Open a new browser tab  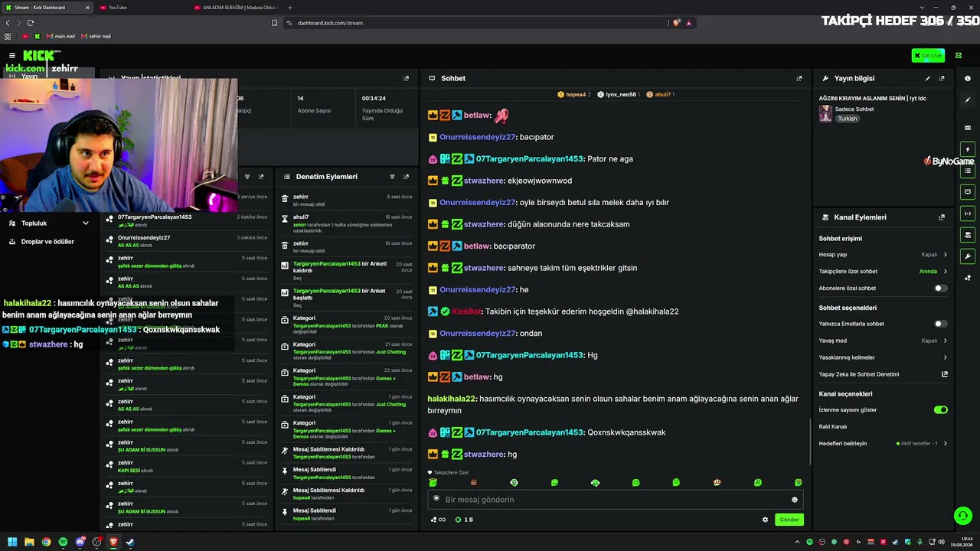coord(290,8)
